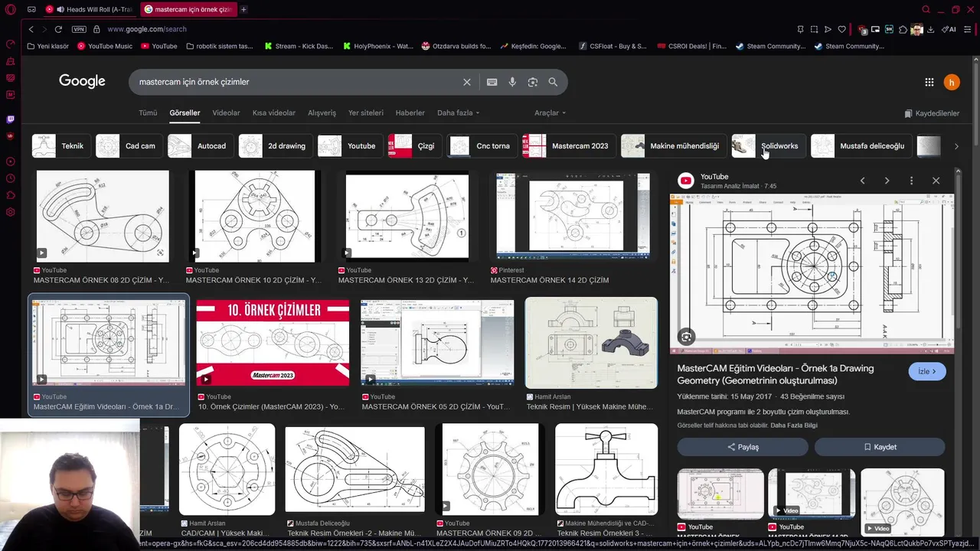Switch to Yer siteleri tab

(366, 112)
